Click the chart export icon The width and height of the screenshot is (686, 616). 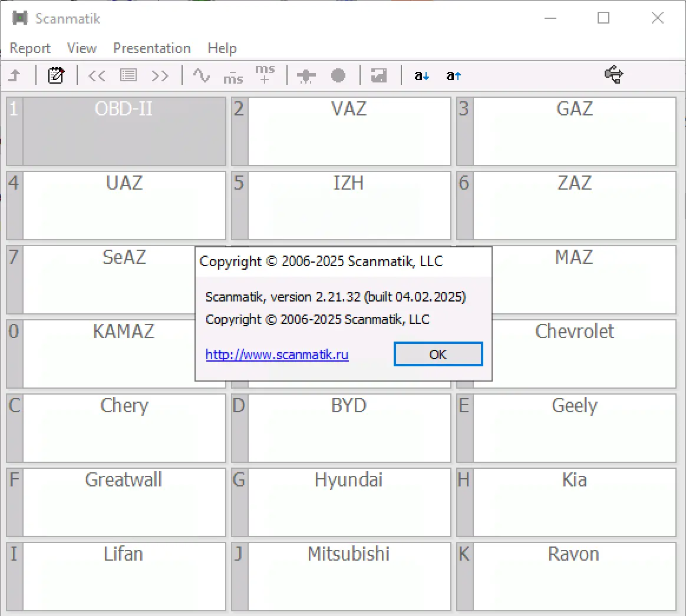(378, 75)
